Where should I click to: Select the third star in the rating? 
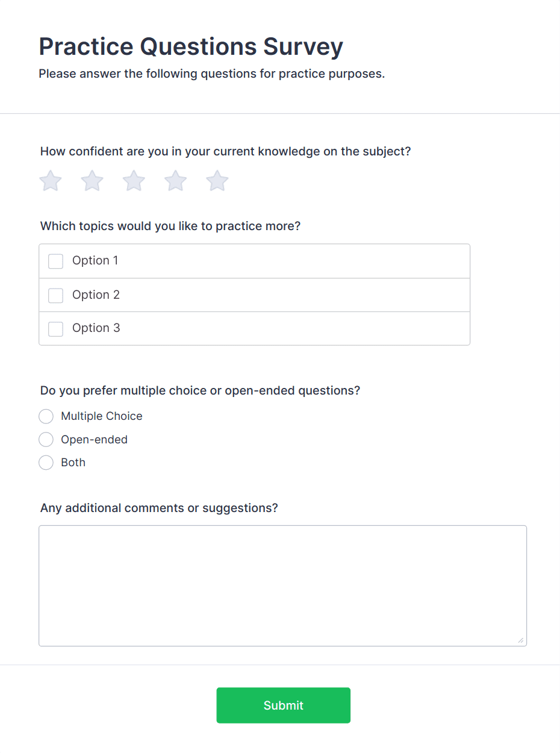tap(133, 181)
